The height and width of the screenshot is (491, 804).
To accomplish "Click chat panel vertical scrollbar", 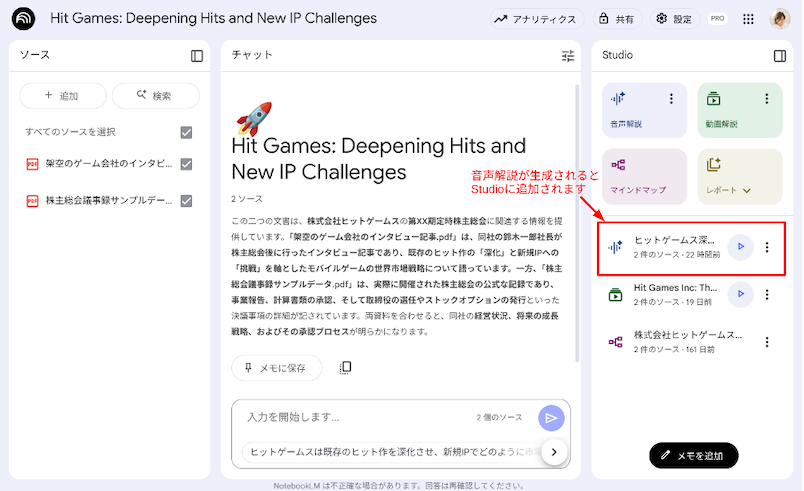I will point(577,223).
